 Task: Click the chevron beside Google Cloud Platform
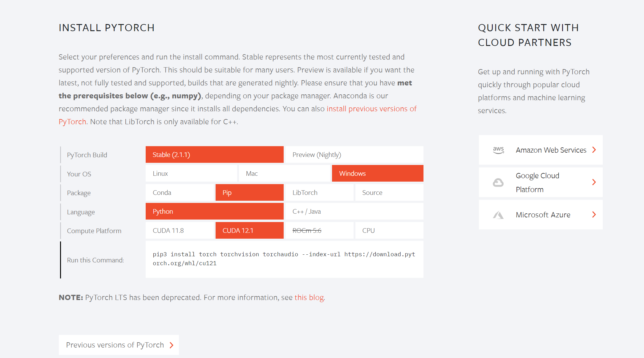click(x=594, y=182)
